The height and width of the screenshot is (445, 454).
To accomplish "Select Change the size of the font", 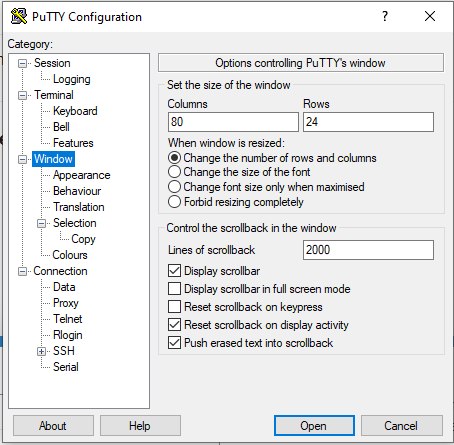I will click(x=174, y=172).
